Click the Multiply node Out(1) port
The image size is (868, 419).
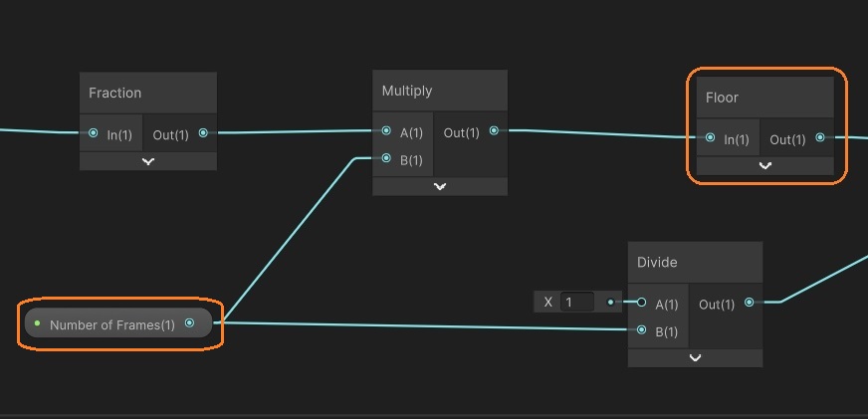pyautogui.click(x=494, y=131)
